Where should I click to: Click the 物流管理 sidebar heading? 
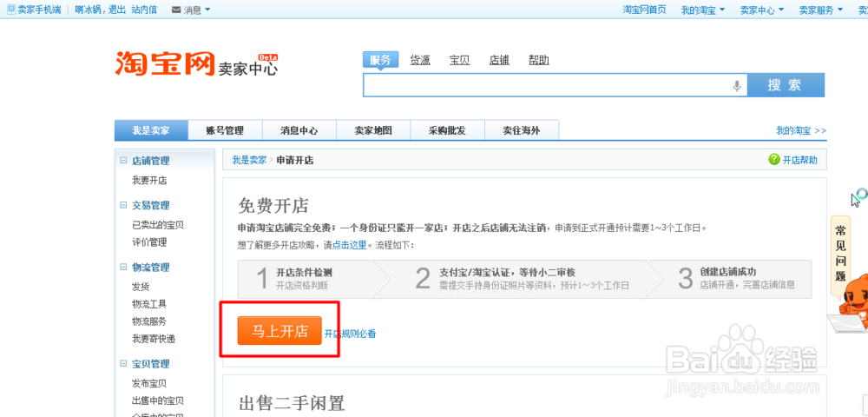tap(150, 267)
